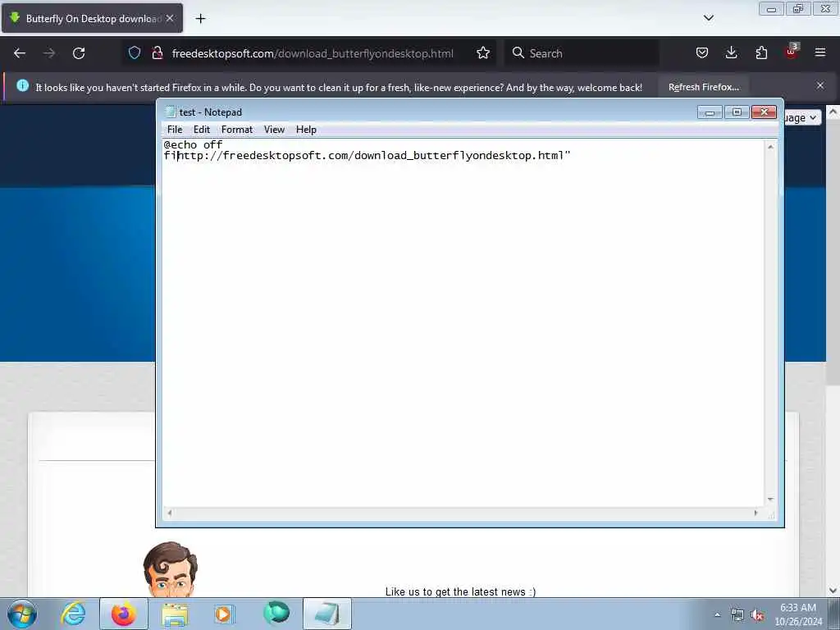The height and width of the screenshot is (630, 840).
Task: Open Notepad File menu
Action: pos(175,130)
